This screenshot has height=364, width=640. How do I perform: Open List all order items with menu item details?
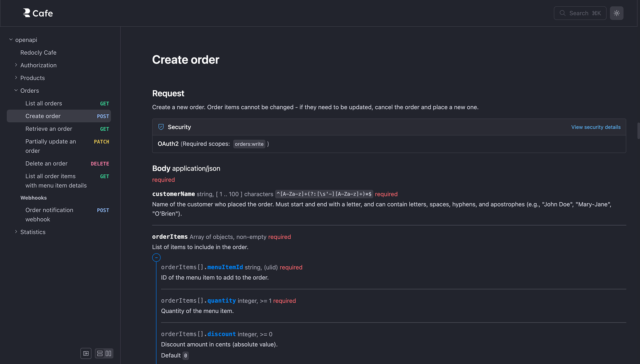pos(59,181)
